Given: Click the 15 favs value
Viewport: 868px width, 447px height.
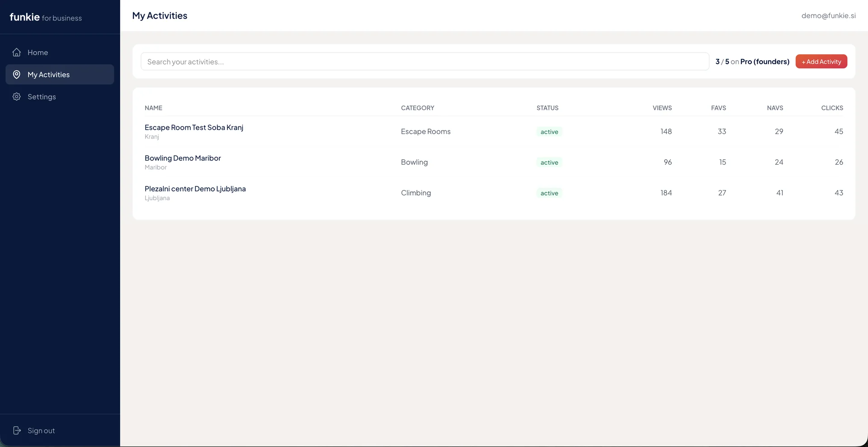Looking at the screenshot, I should click(722, 162).
